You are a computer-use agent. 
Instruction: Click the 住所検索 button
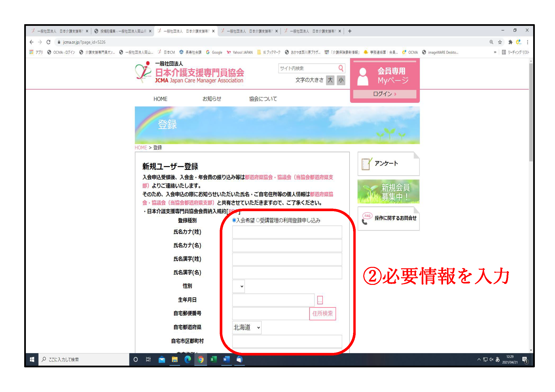pos(322,314)
